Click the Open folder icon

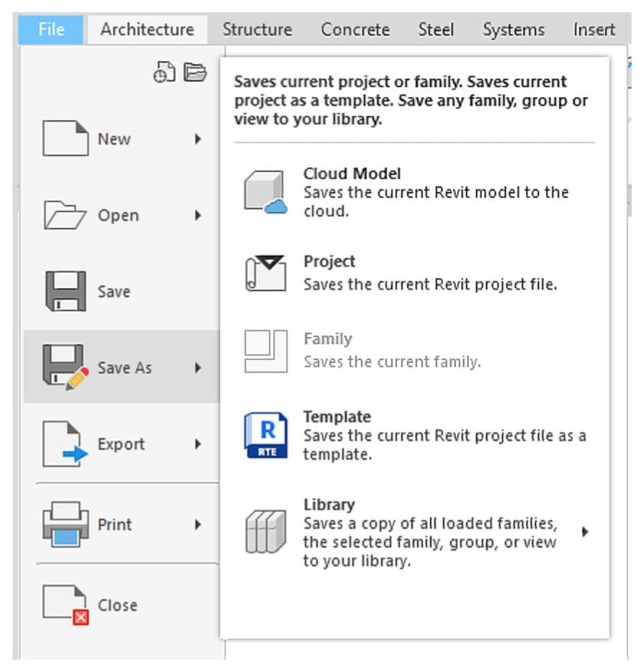coord(65,215)
